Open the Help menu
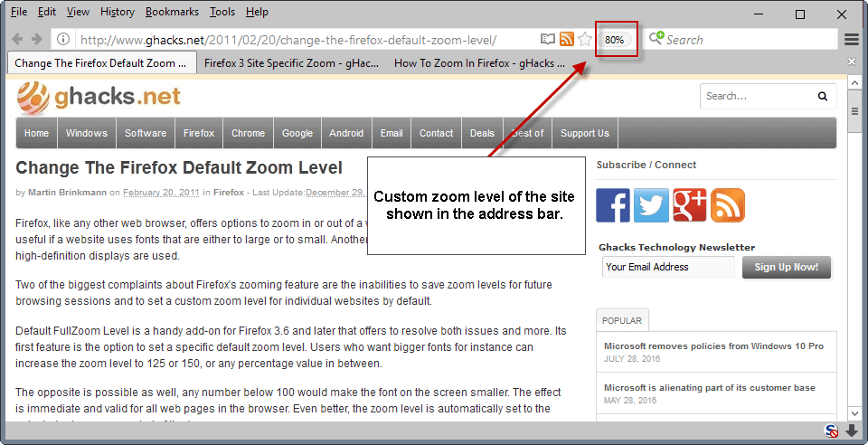868x445 pixels. point(257,12)
